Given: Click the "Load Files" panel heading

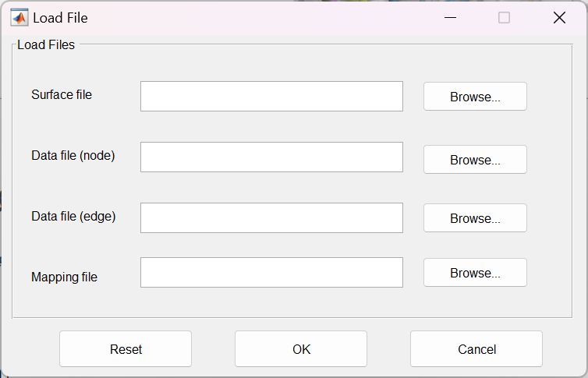Looking at the screenshot, I should [46, 45].
